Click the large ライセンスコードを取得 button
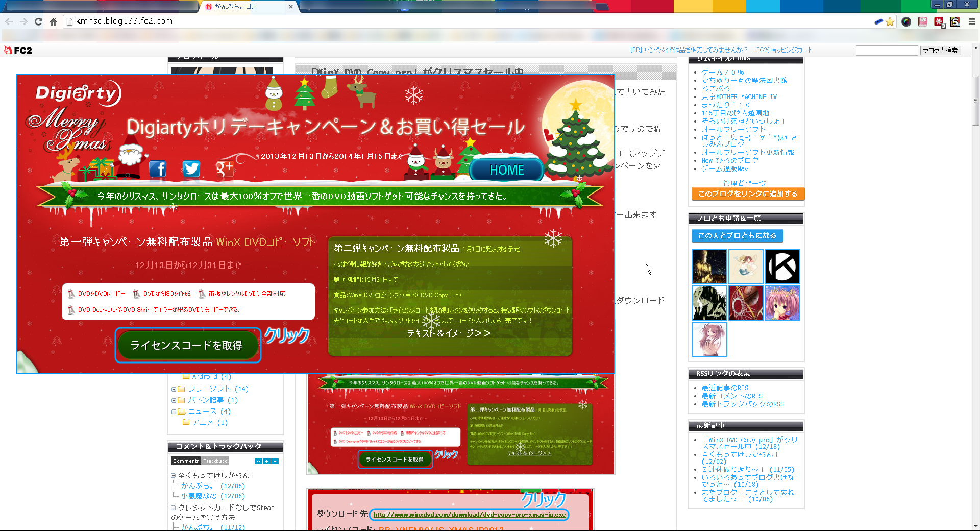This screenshot has height=531, width=980. tap(187, 346)
